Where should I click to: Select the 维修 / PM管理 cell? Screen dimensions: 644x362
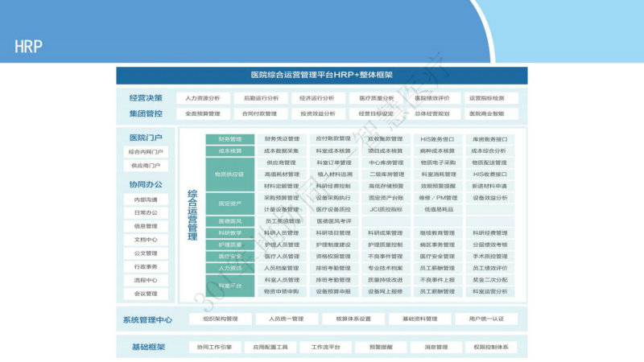tap(437, 198)
